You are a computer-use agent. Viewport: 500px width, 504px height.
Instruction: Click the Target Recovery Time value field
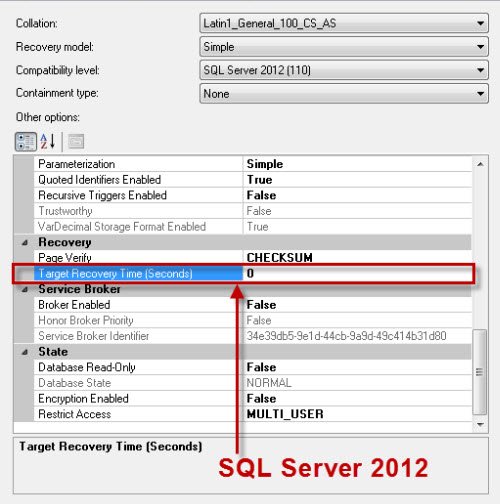click(x=357, y=274)
